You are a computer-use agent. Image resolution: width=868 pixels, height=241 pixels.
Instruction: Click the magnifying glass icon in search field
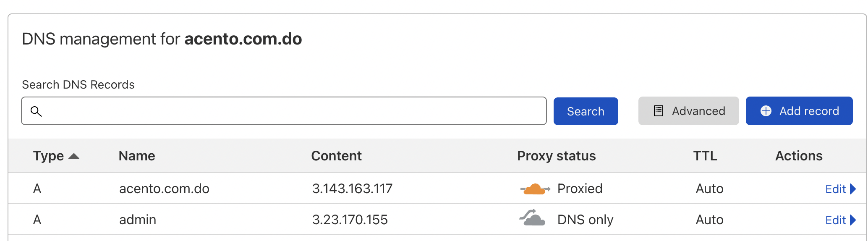tap(37, 111)
